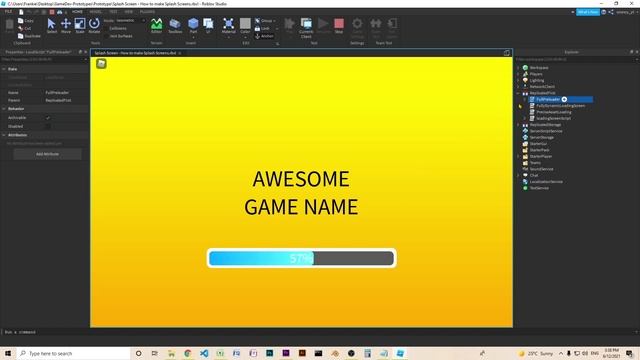Collapse the Behavior section in Properties

(4, 109)
